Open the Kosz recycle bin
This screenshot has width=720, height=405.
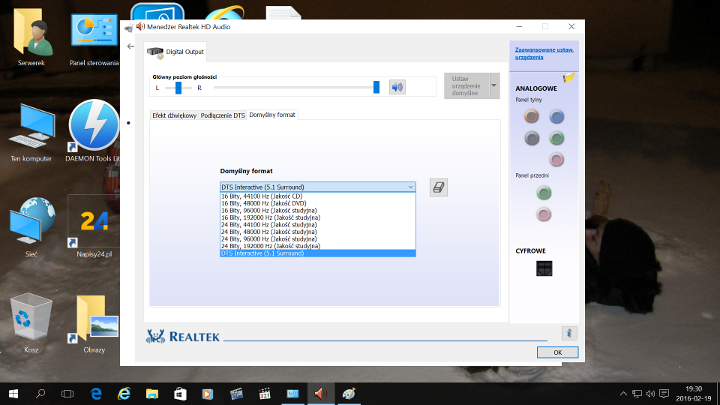click(x=31, y=323)
